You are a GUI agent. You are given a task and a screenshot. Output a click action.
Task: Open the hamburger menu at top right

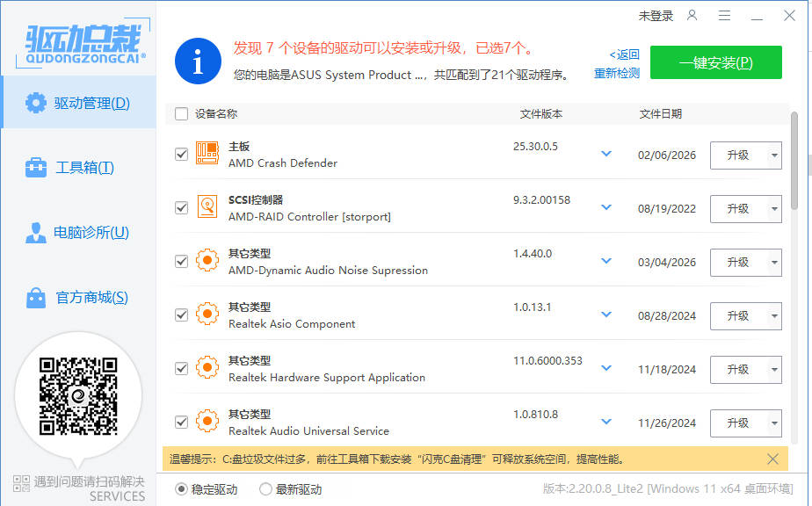725,16
